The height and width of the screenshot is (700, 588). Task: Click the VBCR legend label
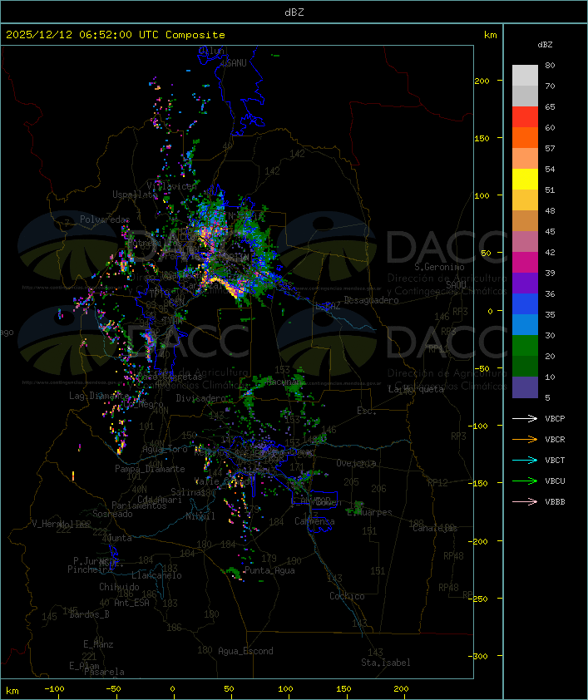coord(555,439)
